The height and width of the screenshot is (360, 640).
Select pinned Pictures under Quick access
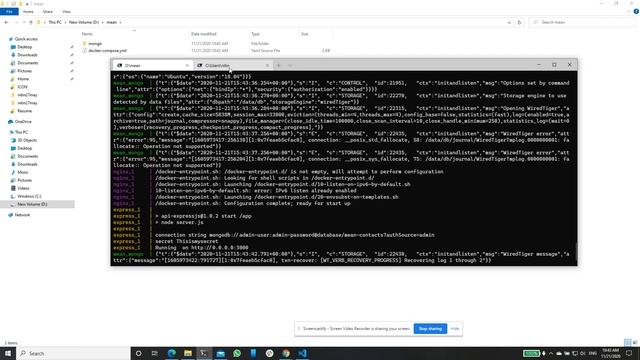pos(24,71)
